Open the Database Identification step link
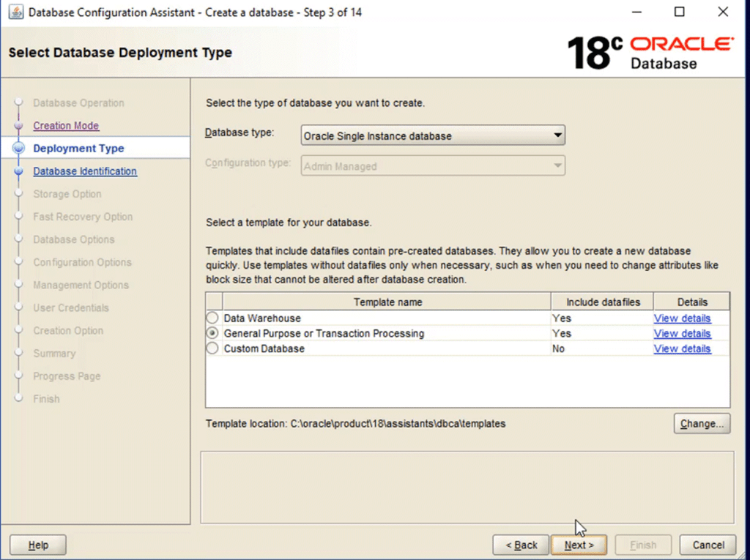The width and height of the screenshot is (750, 560). coord(85,171)
